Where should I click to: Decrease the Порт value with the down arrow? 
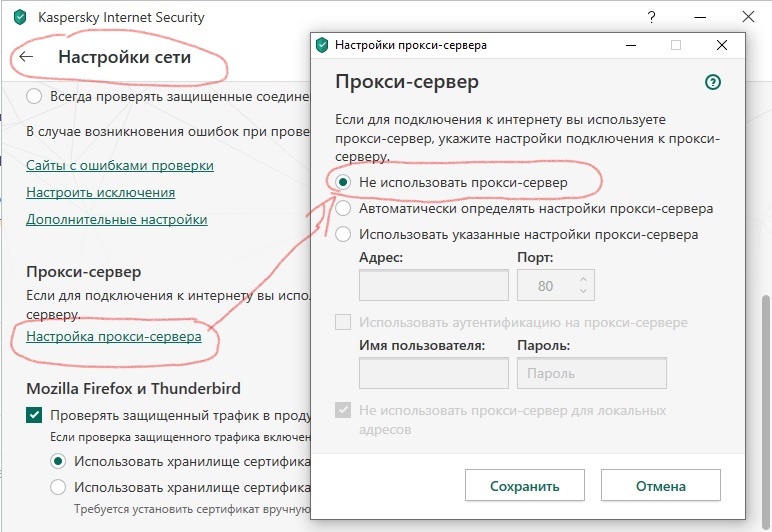[583, 291]
